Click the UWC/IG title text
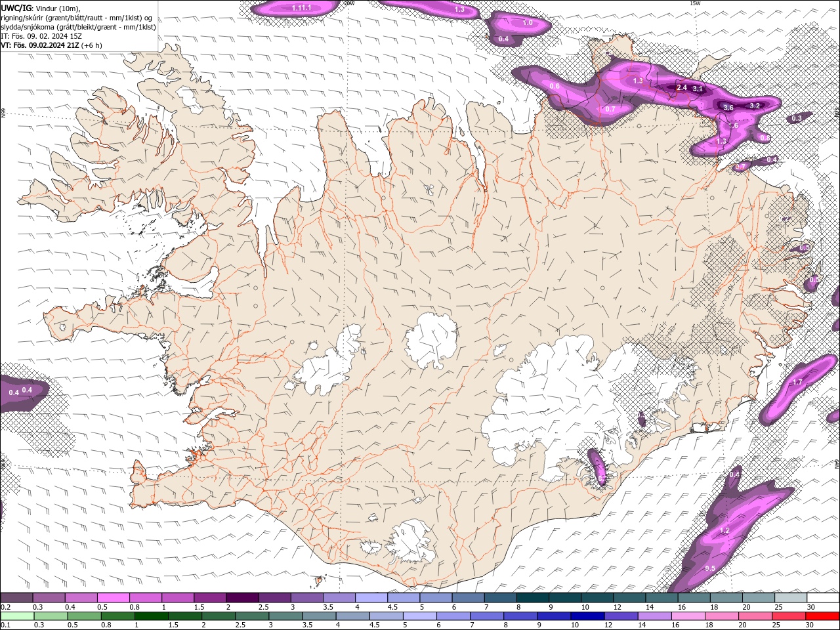Screen dimensions: 840x630 pyautogui.click(x=16, y=7)
